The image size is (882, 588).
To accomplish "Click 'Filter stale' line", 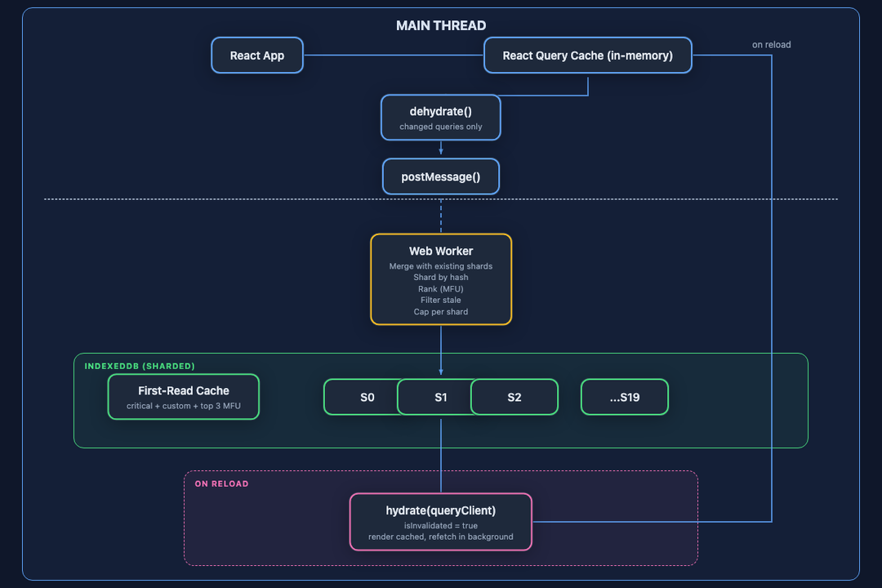I will [x=440, y=300].
